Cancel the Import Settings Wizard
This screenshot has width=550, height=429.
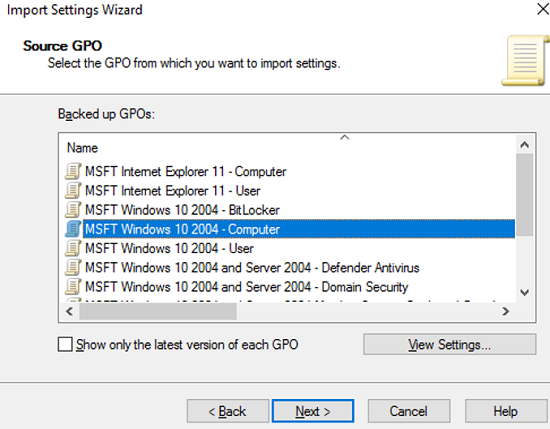(x=409, y=411)
